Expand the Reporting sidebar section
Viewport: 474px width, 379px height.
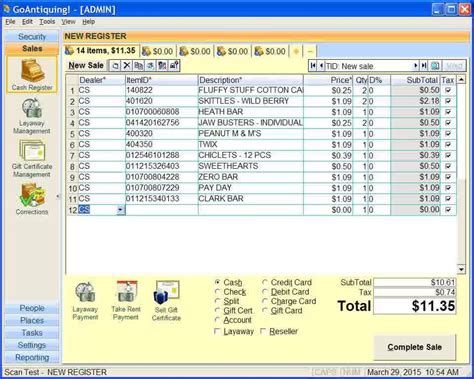pyautogui.click(x=32, y=357)
